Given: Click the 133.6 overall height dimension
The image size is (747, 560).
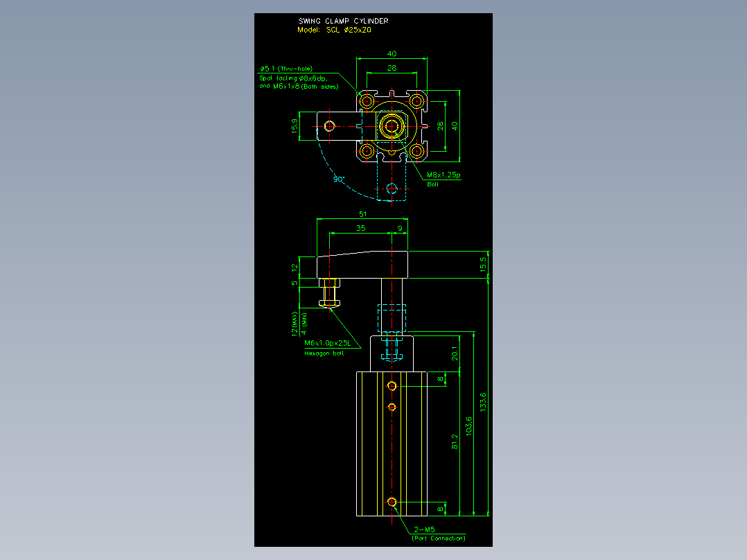Looking at the screenshot, I should [x=483, y=402].
